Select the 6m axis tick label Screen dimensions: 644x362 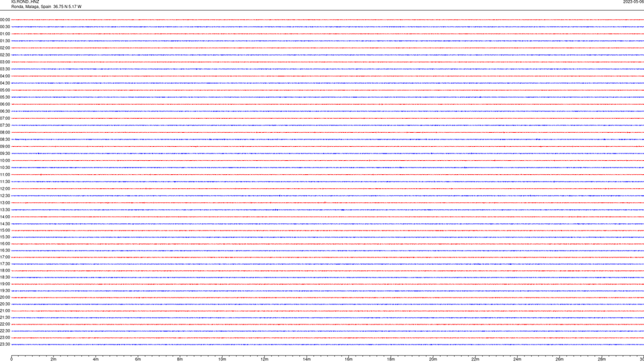138,359
